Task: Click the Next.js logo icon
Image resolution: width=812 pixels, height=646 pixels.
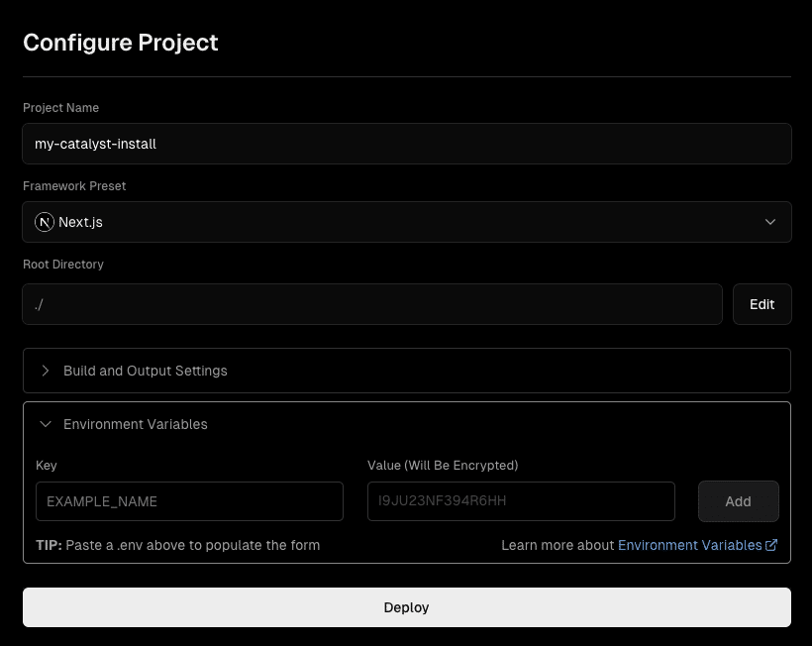Action: click(45, 222)
